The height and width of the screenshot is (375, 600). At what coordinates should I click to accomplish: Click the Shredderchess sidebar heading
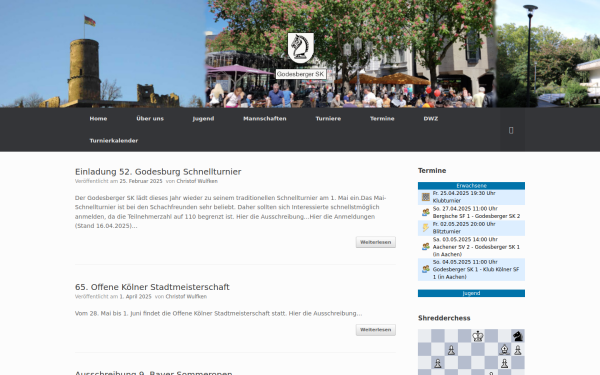click(x=444, y=318)
